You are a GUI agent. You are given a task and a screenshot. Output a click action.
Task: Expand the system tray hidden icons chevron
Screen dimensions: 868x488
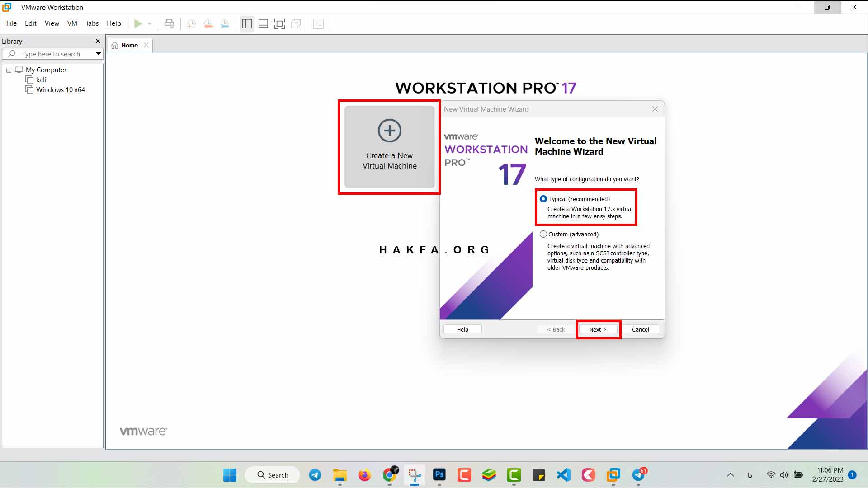point(730,475)
